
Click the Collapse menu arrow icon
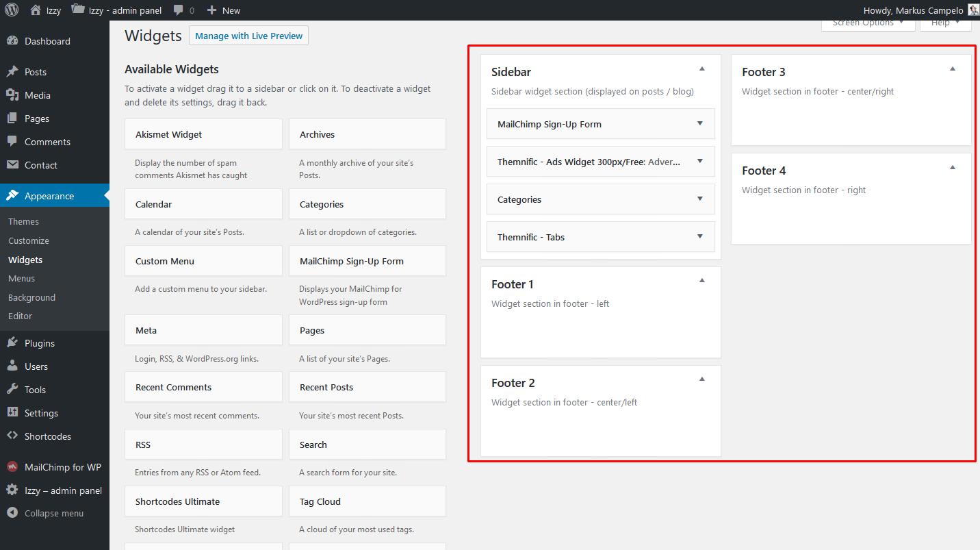(x=12, y=513)
